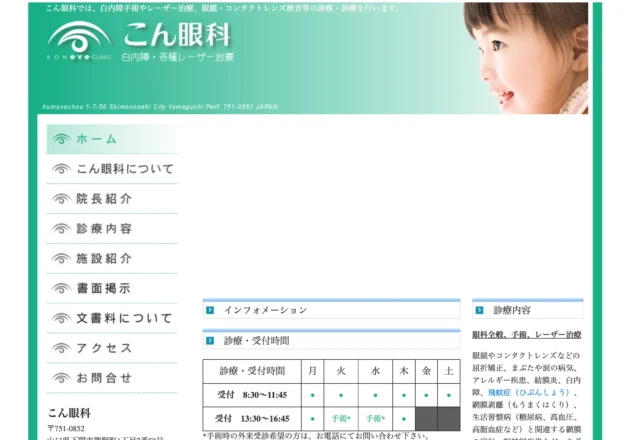Image resolution: width=630 pixels, height=440 pixels.
Task: Click the 白内障・各種レーザー治療 subtitle
Action: pos(177,57)
